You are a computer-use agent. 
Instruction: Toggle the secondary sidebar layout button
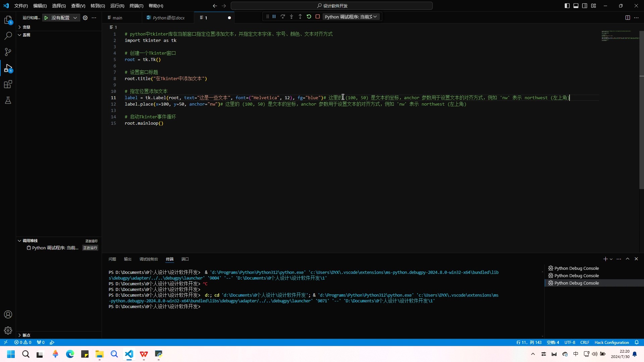point(585,6)
